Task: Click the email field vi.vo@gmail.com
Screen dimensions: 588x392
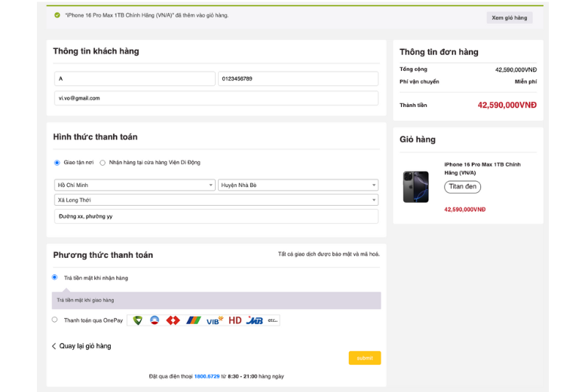Action: tap(216, 98)
